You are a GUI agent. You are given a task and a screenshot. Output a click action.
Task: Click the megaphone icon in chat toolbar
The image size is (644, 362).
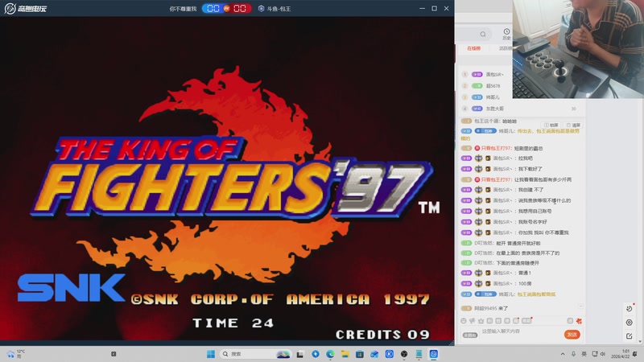(x=473, y=320)
